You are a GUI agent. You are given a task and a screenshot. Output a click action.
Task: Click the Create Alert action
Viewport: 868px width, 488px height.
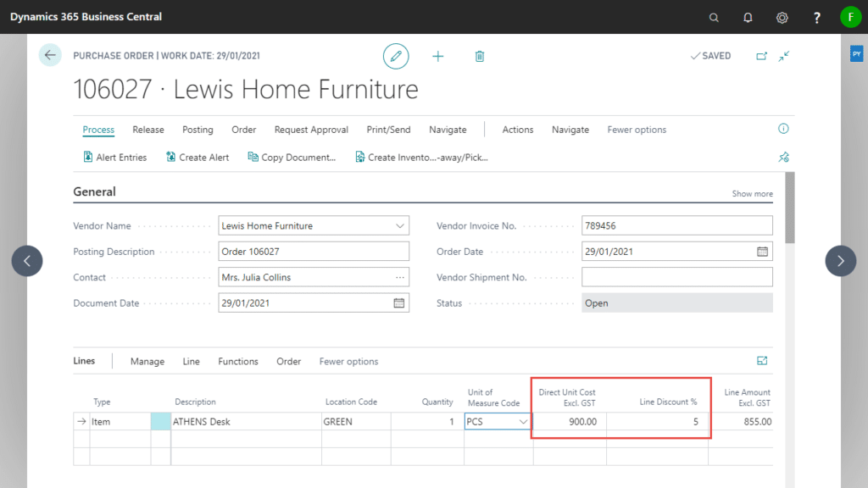point(198,157)
